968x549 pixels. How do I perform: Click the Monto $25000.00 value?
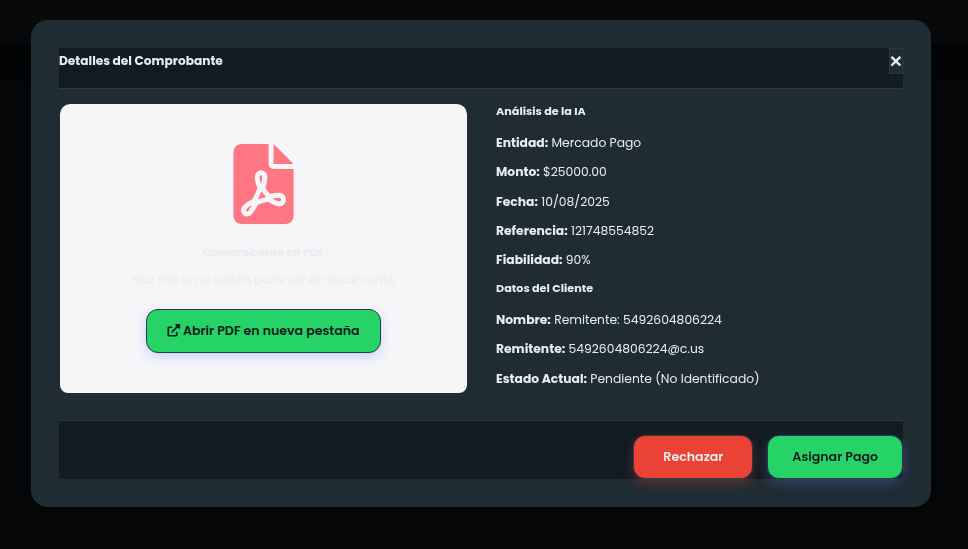pos(574,172)
